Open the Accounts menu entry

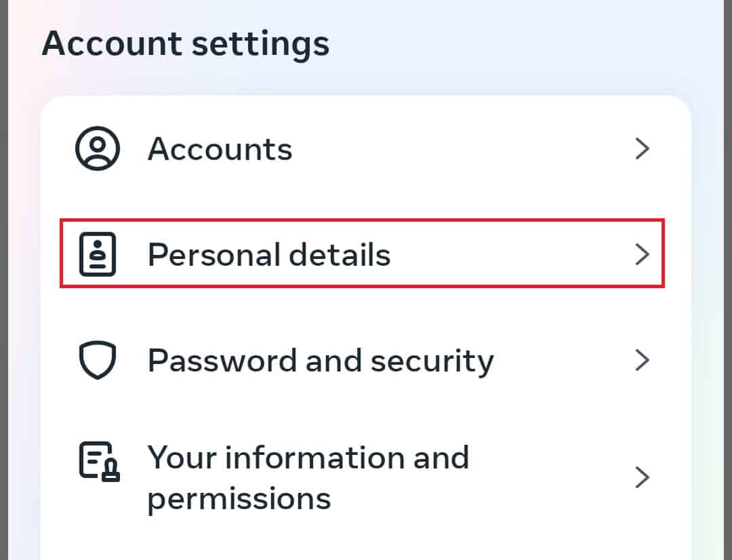click(220, 148)
